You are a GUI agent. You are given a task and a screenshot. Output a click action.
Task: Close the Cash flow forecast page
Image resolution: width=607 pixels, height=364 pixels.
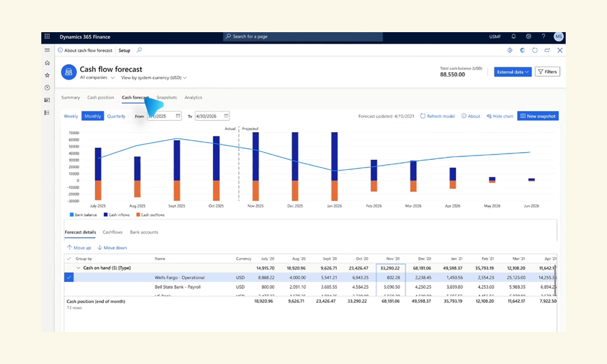(560, 50)
